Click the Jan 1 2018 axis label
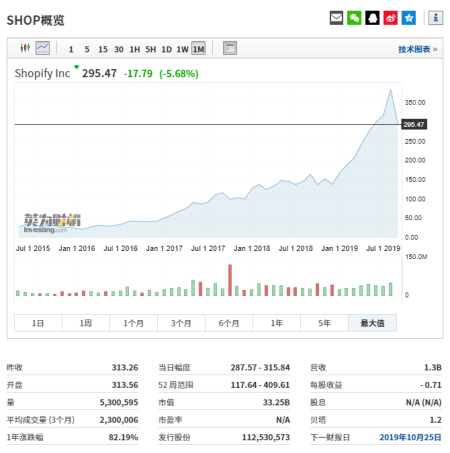Viewport: 450px width, 453px height. (252, 248)
